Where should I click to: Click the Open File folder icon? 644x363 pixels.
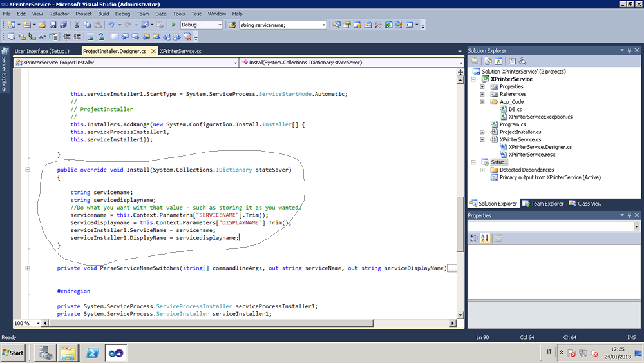(43, 25)
